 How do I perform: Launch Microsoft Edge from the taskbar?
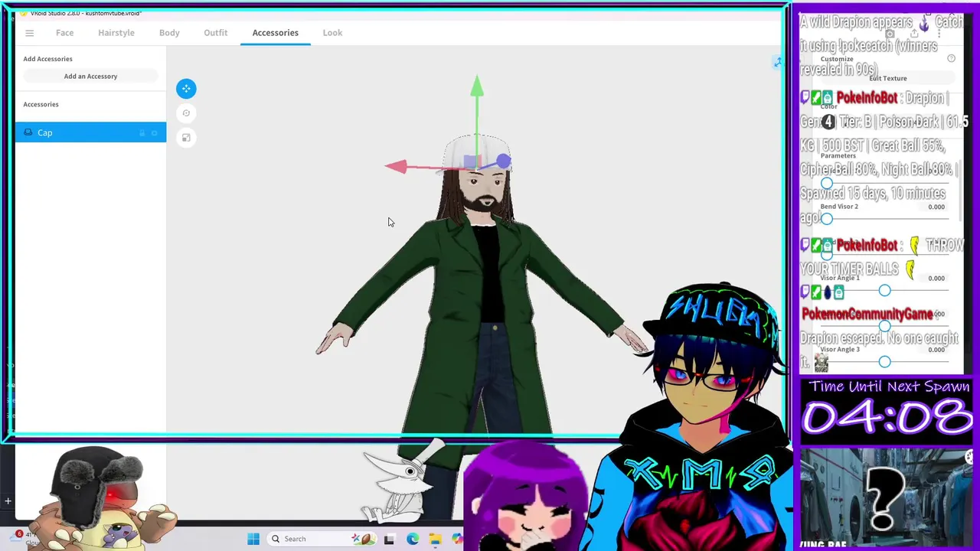(x=413, y=540)
